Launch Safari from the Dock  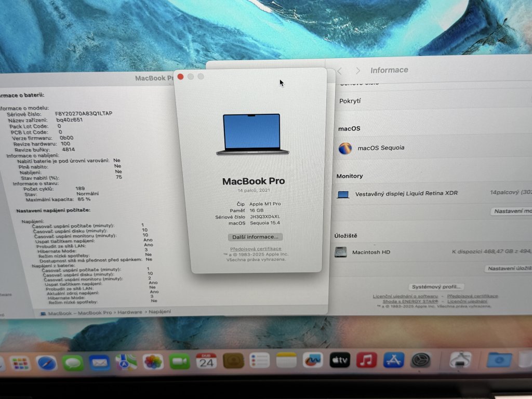coord(46,363)
